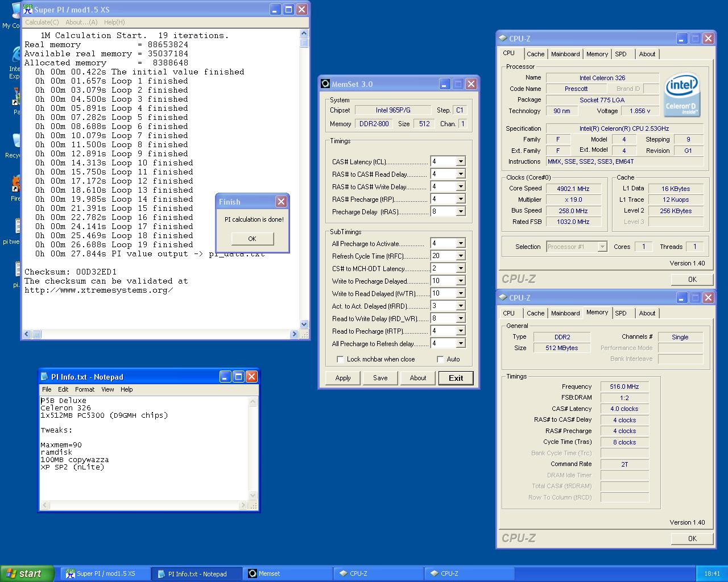Open Read to Precharge (tRTP) dropdown
The height and width of the screenshot is (582, 728).
click(x=461, y=331)
